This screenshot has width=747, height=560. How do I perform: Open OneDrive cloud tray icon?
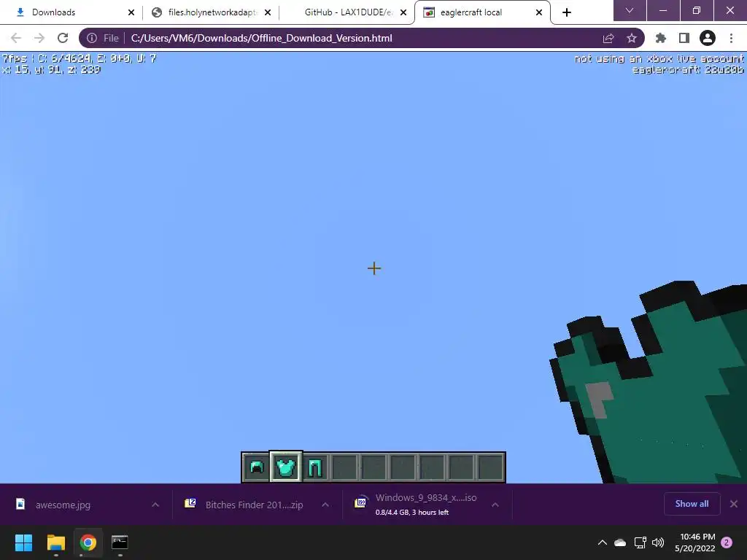pyautogui.click(x=620, y=542)
